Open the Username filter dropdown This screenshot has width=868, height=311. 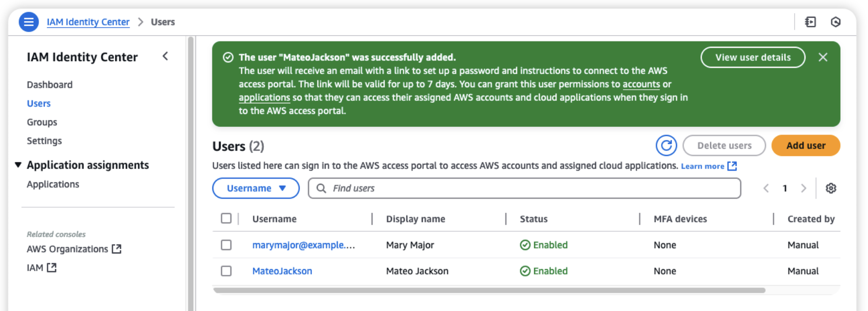(x=256, y=188)
